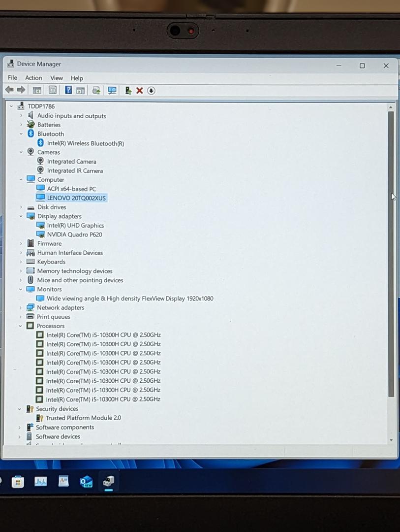Select LENOVO 20TQ002XUS entry

[76, 198]
